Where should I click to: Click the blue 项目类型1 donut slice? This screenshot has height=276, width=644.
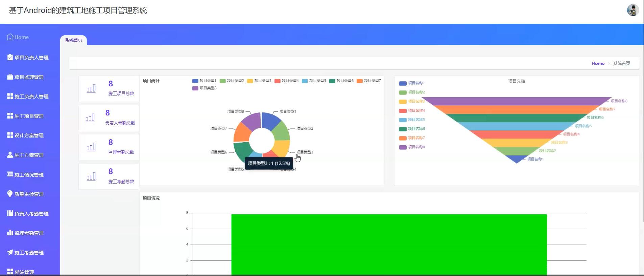point(270,121)
